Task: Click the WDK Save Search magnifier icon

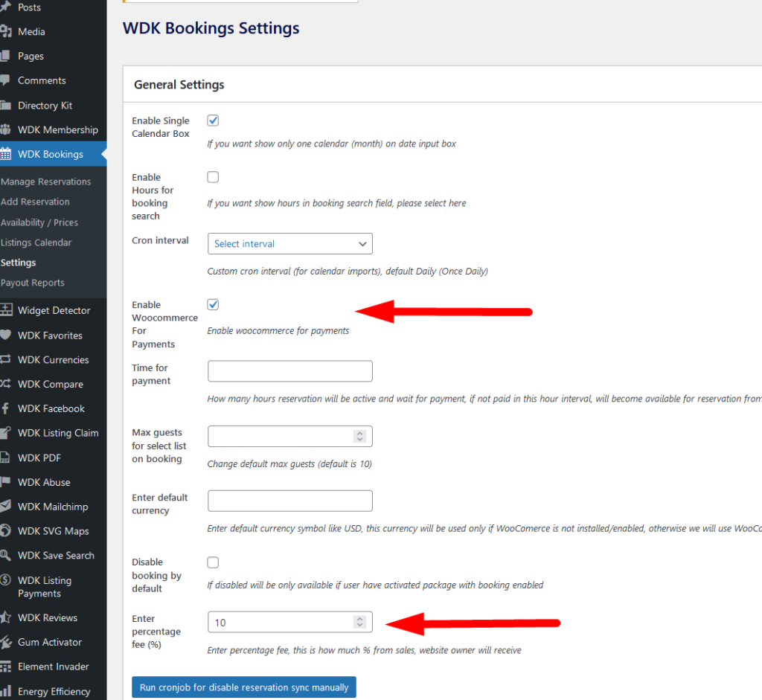Action: [5, 555]
